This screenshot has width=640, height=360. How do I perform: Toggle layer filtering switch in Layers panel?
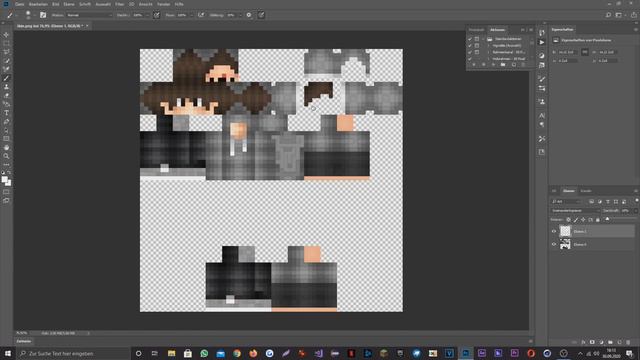coord(636,201)
